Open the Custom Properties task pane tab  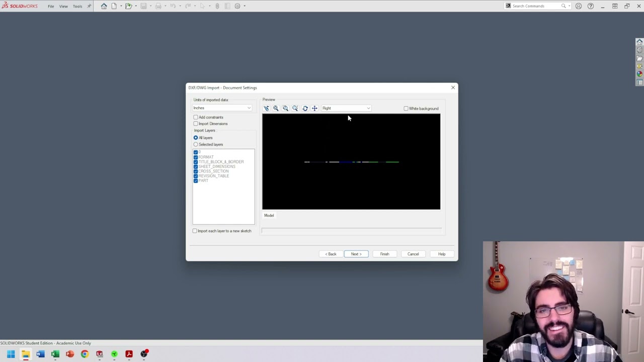point(639,82)
